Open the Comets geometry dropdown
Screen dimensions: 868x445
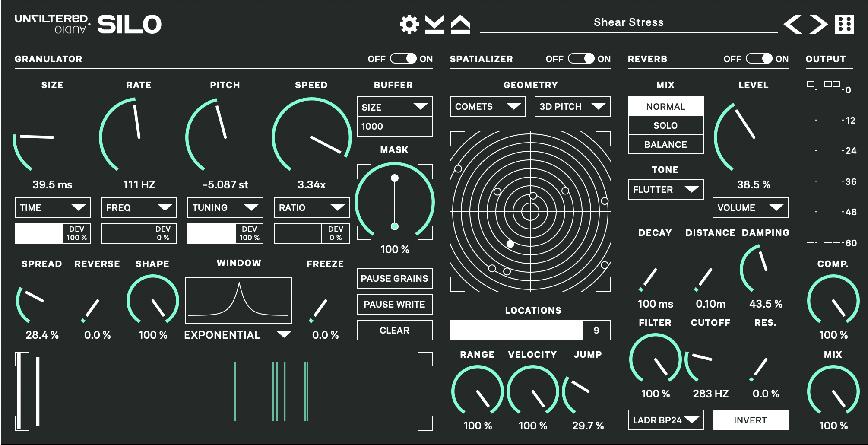488,106
